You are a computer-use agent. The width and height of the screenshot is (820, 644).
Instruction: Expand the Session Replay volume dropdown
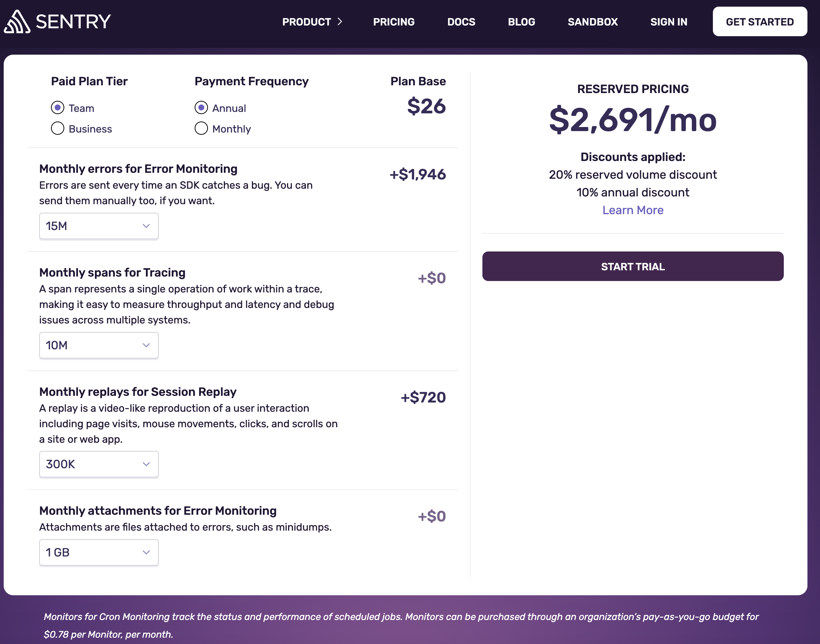pyautogui.click(x=99, y=464)
